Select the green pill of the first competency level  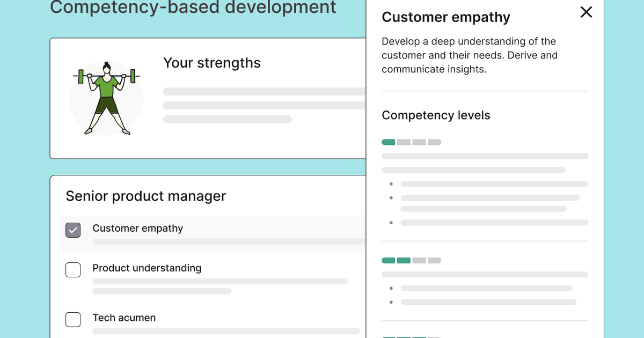pos(387,142)
